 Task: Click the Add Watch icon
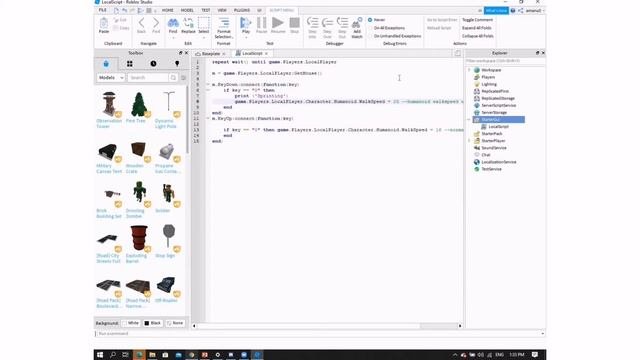[x=357, y=23]
